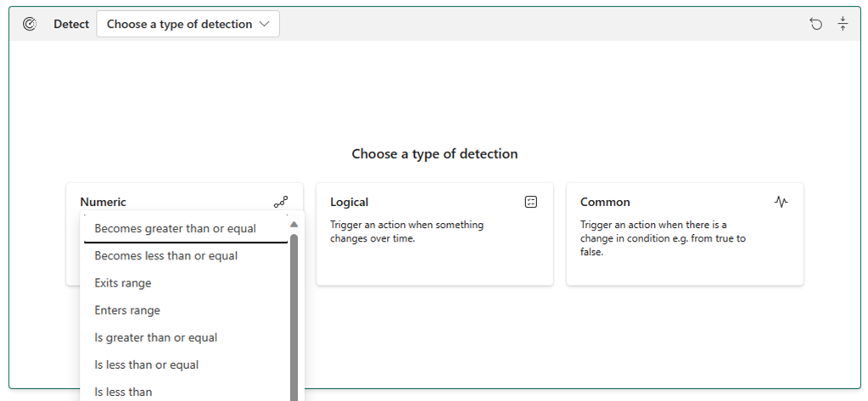Image resolution: width=868 pixels, height=401 pixels.
Task: Click the dropdown list scrollbar thumb
Action: point(294,317)
